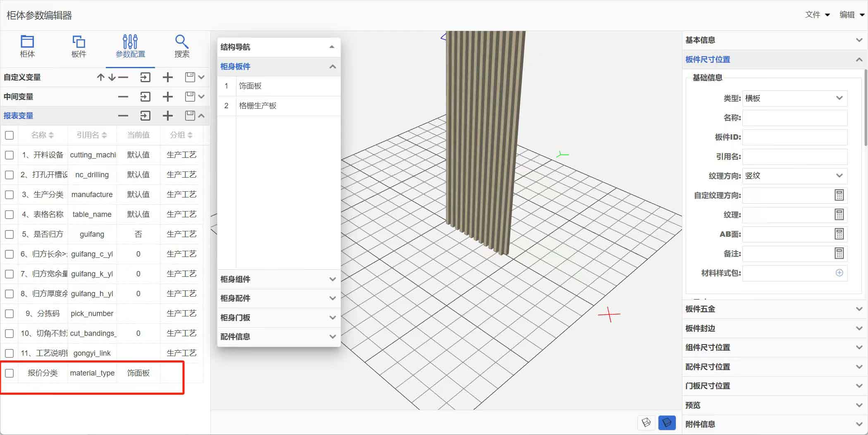Image resolution: width=868 pixels, height=435 pixels.
Task: Click the save icon in 报表变量 row
Action: (190, 116)
